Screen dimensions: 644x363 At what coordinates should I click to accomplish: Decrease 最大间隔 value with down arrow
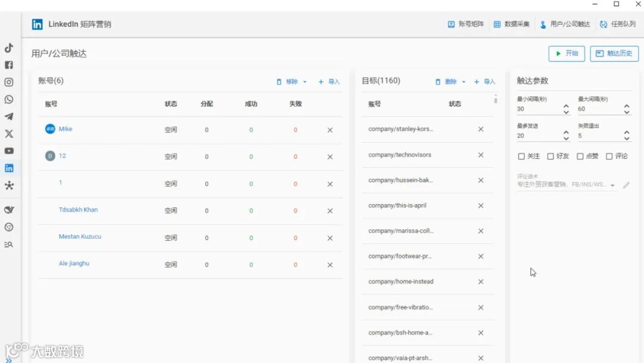(627, 112)
